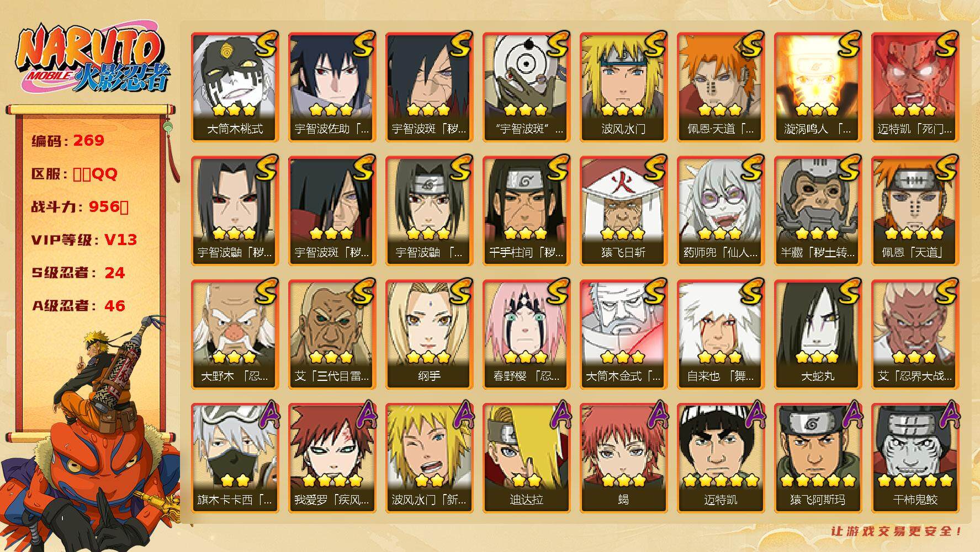This screenshot has width=980, height=552.
Task: Click the VIP等级 V13 label
Action: point(84,240)
